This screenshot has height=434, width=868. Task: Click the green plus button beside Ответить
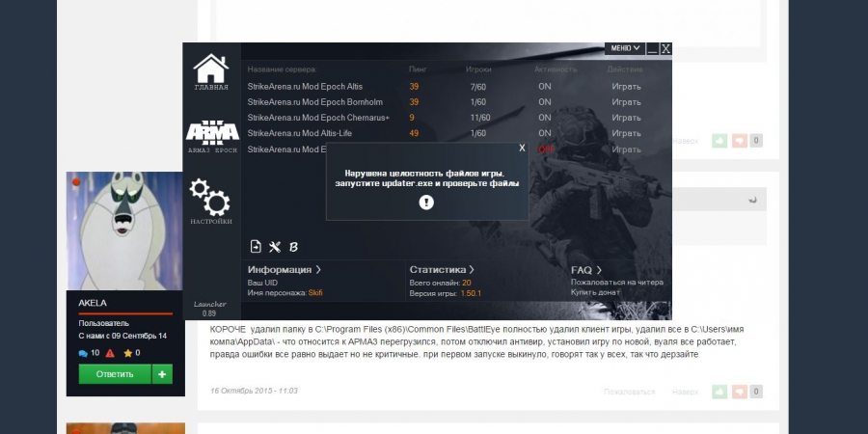(x=162, y=374)
